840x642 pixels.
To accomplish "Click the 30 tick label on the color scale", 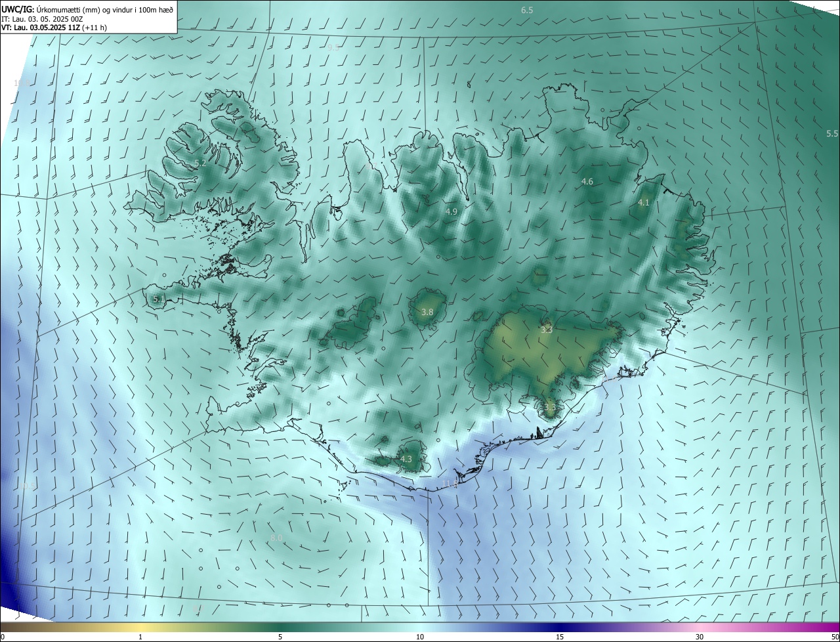I will point(700,637).
